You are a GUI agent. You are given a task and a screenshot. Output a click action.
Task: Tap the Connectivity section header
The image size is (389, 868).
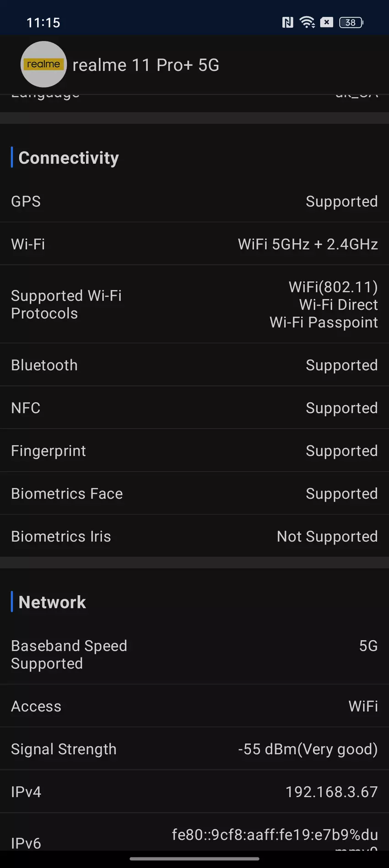(x=69, y=158)
